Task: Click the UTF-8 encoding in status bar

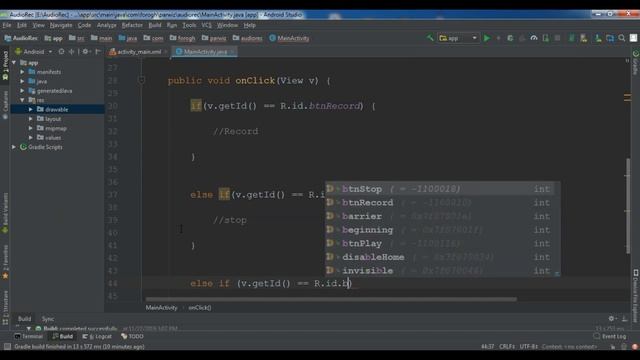Action: 529,347
